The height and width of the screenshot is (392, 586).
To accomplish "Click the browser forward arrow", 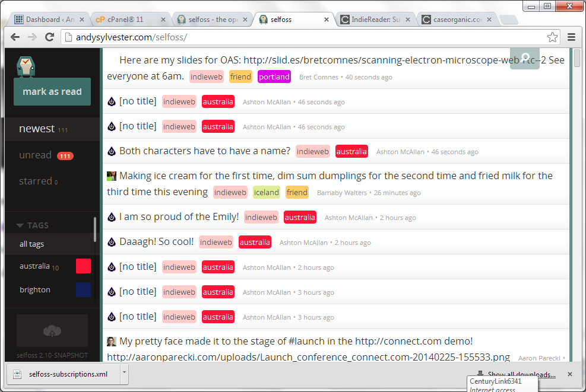I will pos(33,37).
